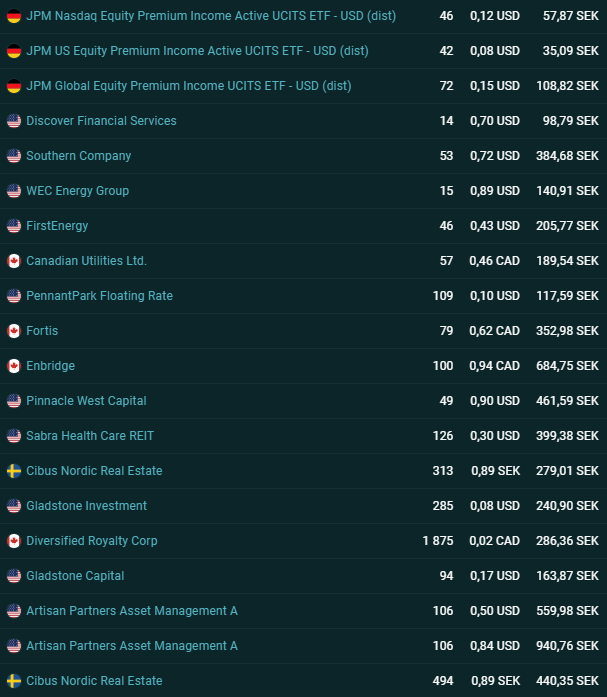Open Cibus Nordic Real Estate link with 313 shares
Screen dimensions: 607x697
(94, 471)
